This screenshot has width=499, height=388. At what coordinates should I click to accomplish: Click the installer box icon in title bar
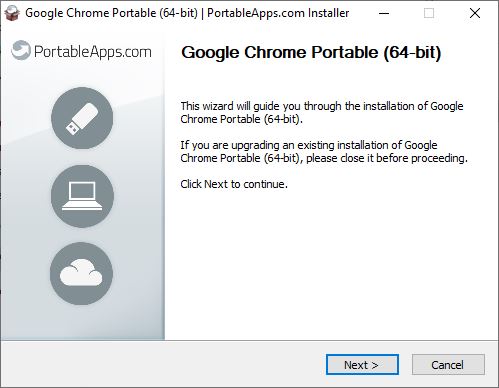tap(12, 13)
